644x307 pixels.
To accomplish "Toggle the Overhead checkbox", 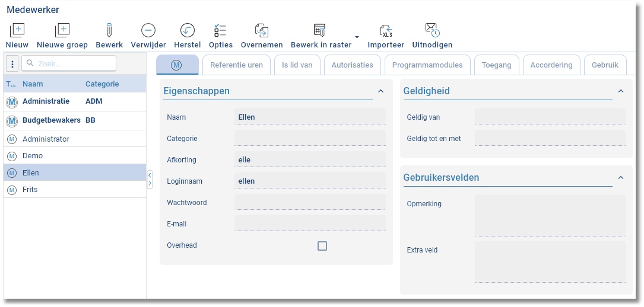I will tap(322, 246).
